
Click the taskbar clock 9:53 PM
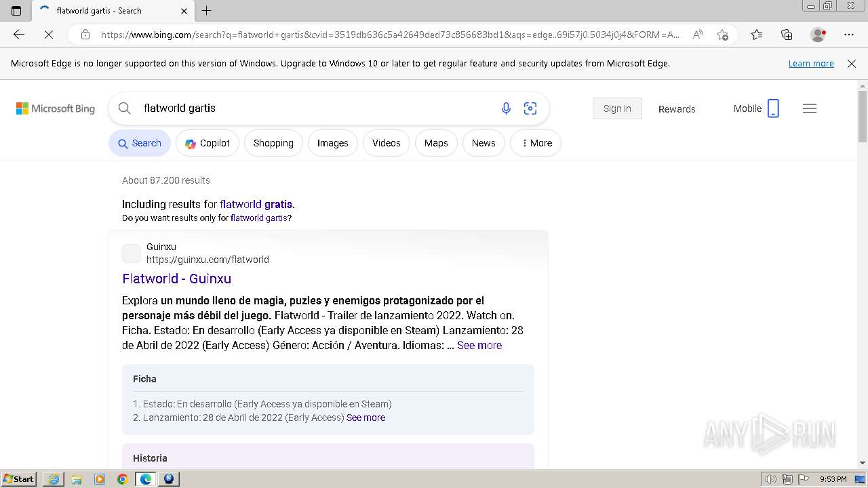833,479
